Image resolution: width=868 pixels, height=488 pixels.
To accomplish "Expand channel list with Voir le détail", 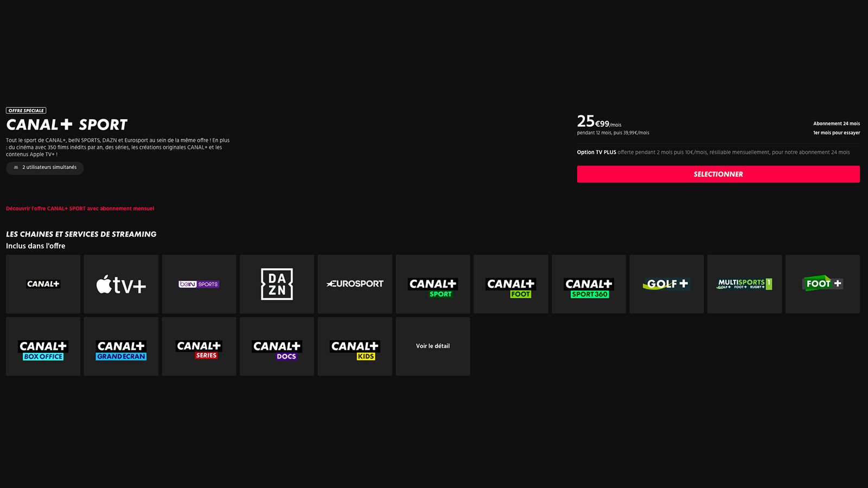I will (433, 346).
